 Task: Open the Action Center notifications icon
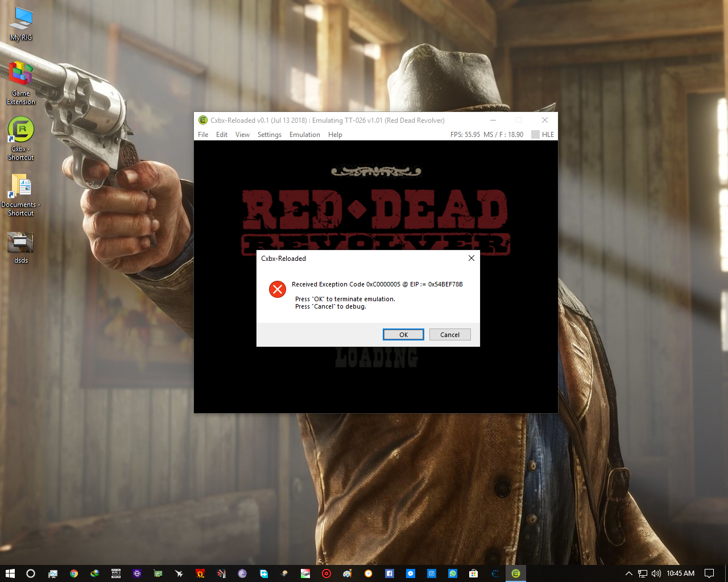[x=709, y=573]
